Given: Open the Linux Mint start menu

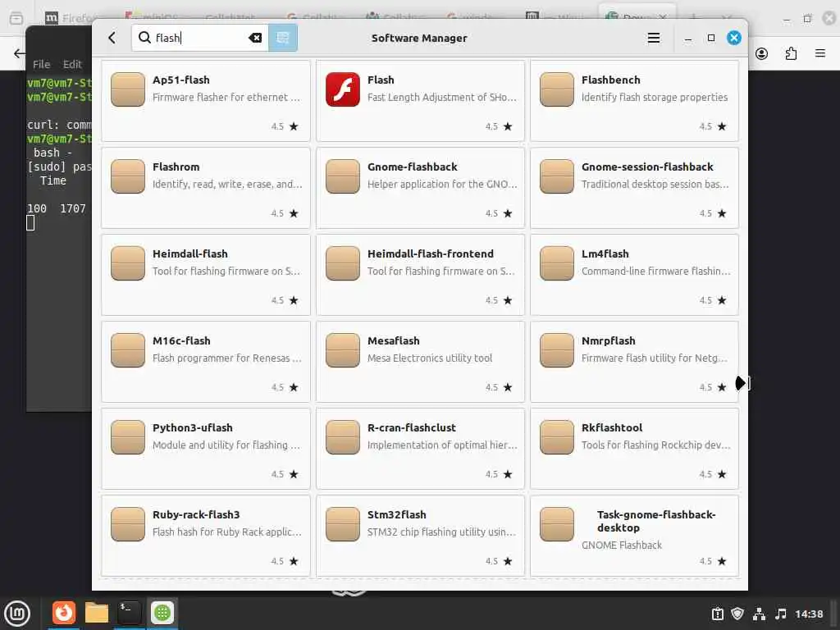Looking at the screenshot, I should pos(17,614).
